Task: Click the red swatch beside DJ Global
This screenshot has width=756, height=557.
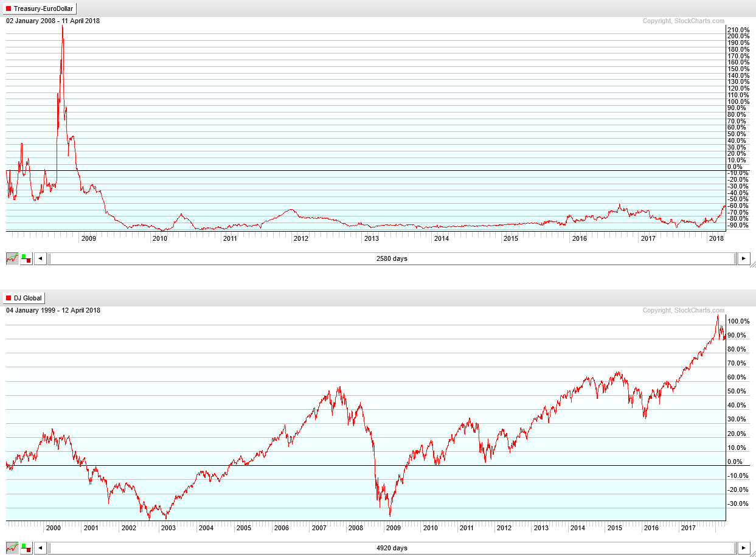Action: 9,298
